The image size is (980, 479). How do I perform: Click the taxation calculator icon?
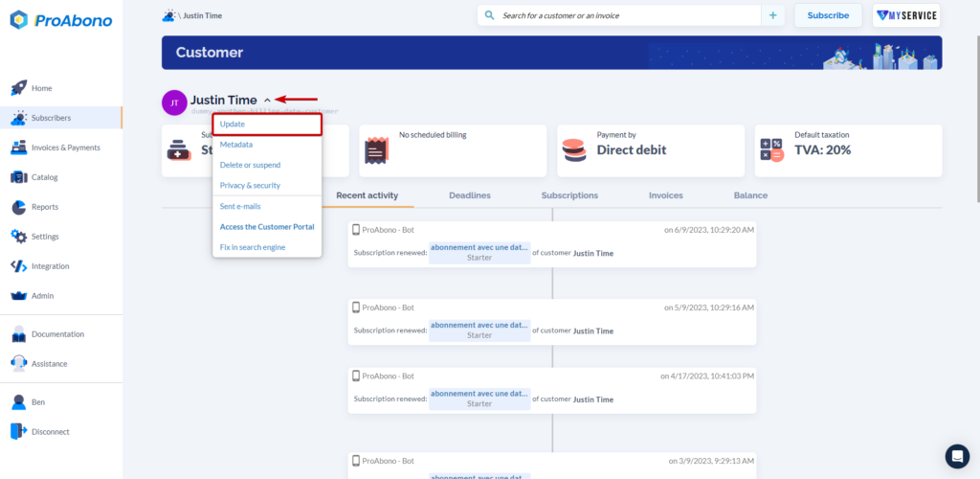point(772,150)
